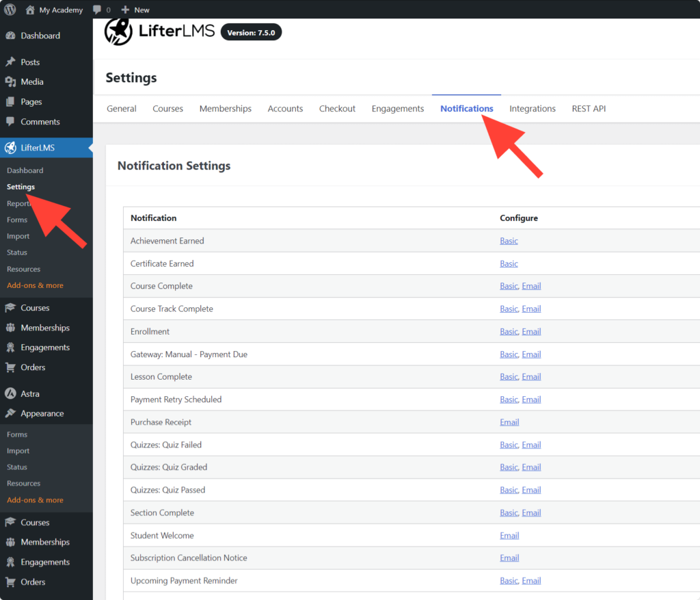Click the Astra theme icon
Screen dimensions: 700x600
(x=11, y=393)
